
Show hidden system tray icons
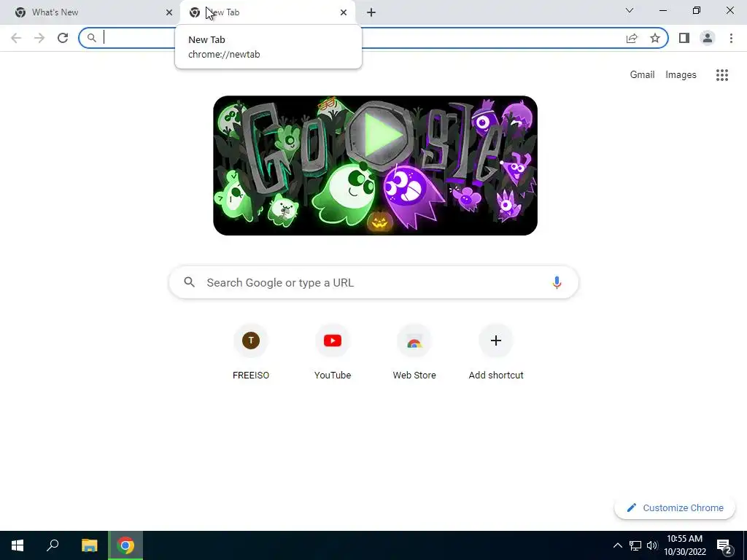point(617,545)
